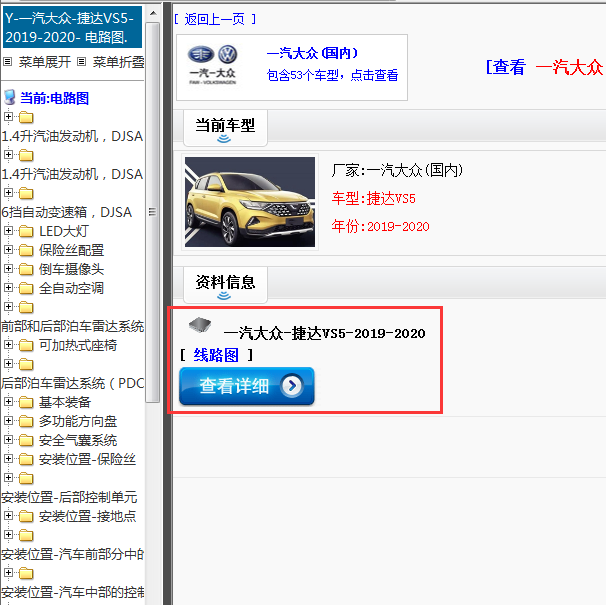Select 菜单折叠 menu option
The width and height of the screenshot is (606, 605).
click(x=118, y=62)
